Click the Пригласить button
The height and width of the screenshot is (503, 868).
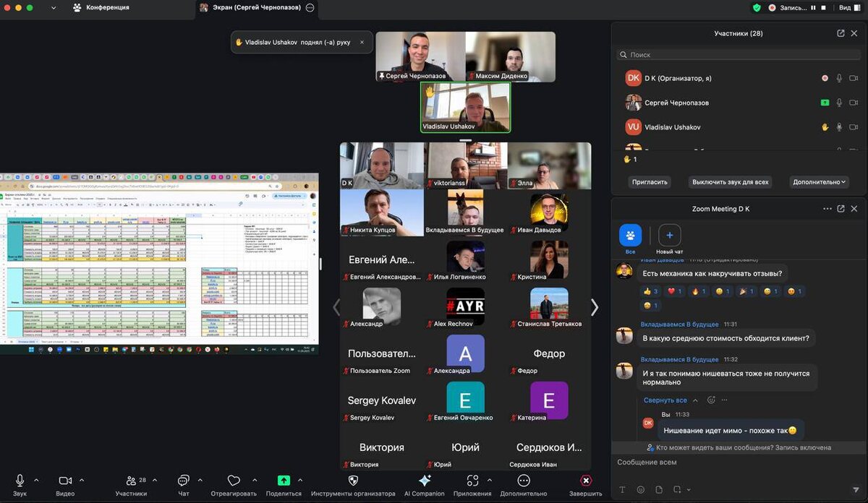(x=649, y=182)
